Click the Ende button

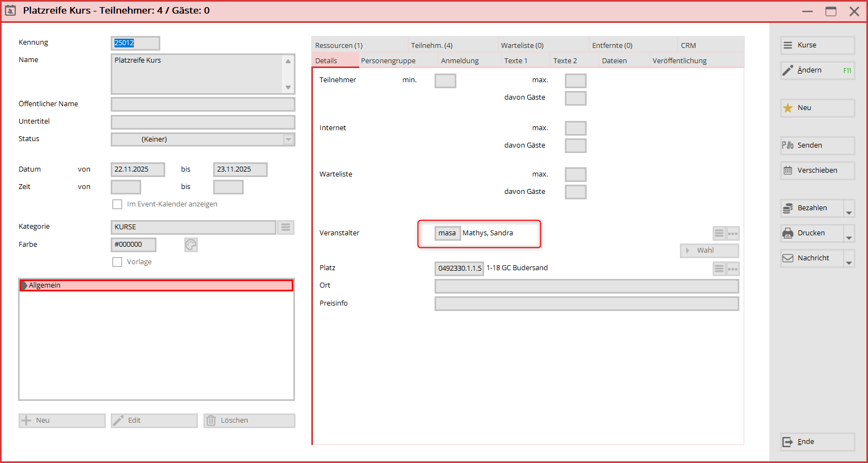pos(817,442)
